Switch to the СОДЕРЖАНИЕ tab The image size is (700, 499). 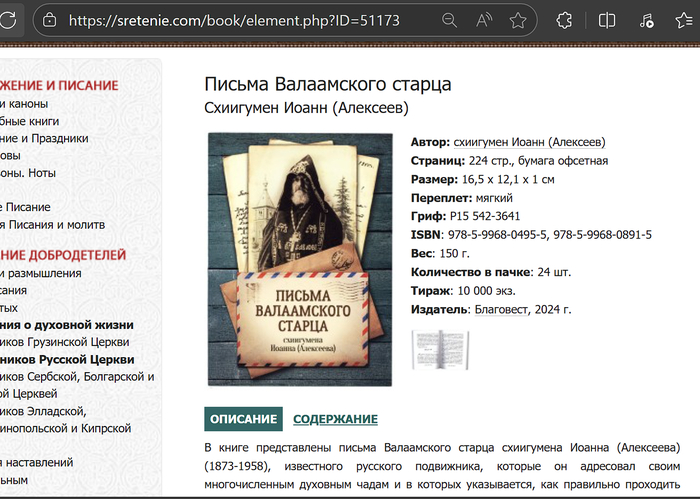point(335,419)
